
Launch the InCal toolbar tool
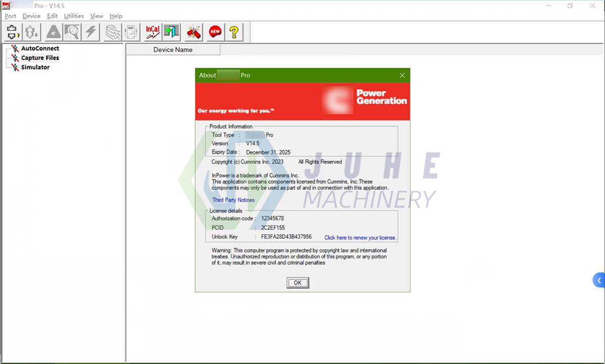pyautogui.click(x=152, y=32)
